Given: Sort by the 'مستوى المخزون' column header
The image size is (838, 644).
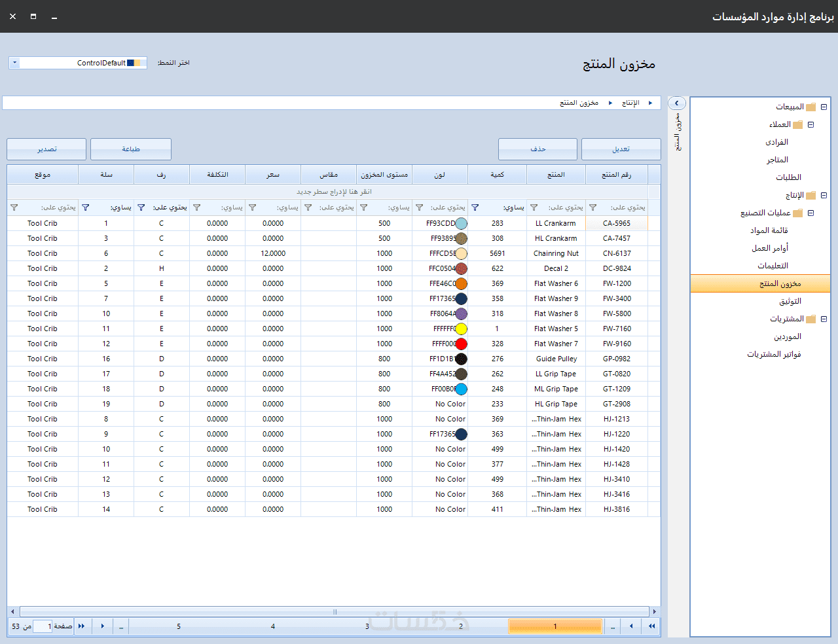Looking at the screenshot, I should click(384, 175).
